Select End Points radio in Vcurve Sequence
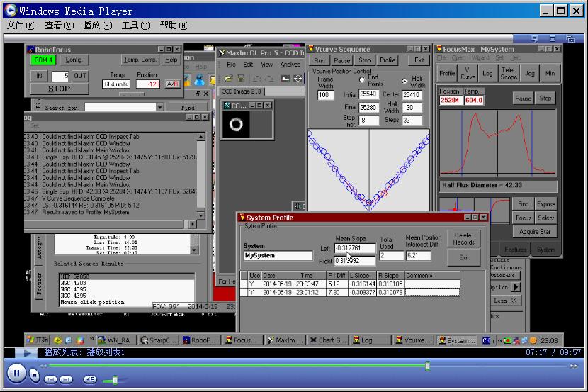The width and height of the screenshot is (588, 392). tap(361, 79)
